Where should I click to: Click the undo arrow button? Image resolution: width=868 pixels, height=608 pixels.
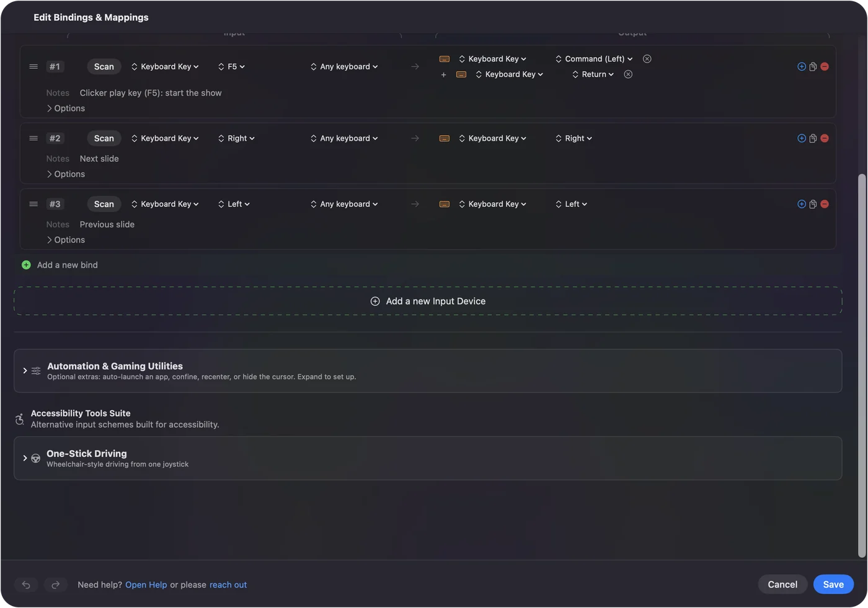[26, 584]
